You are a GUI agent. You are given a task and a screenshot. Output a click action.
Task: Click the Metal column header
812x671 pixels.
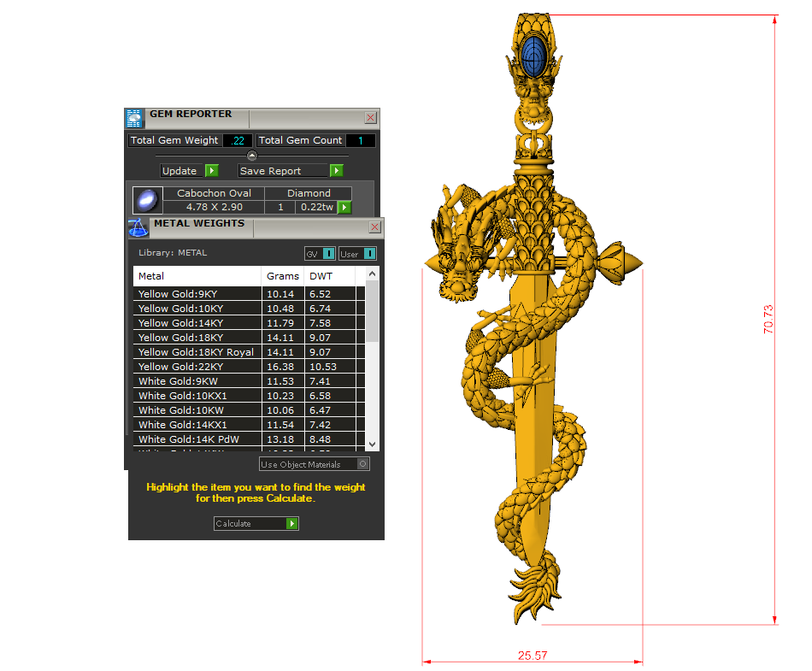197,276
